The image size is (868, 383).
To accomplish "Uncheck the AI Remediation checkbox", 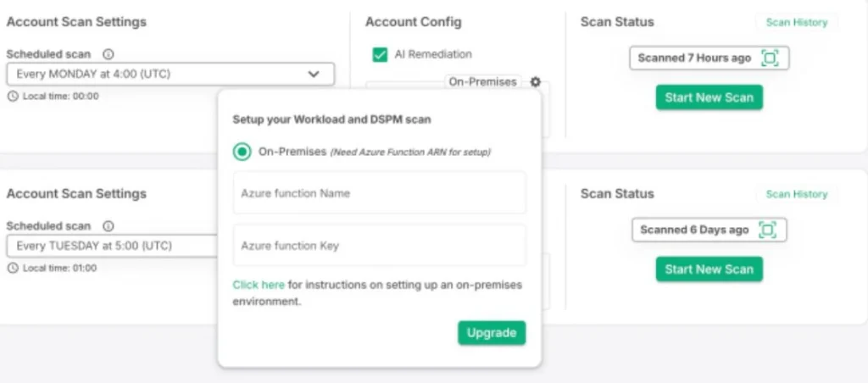I will [x=380, y=54].
